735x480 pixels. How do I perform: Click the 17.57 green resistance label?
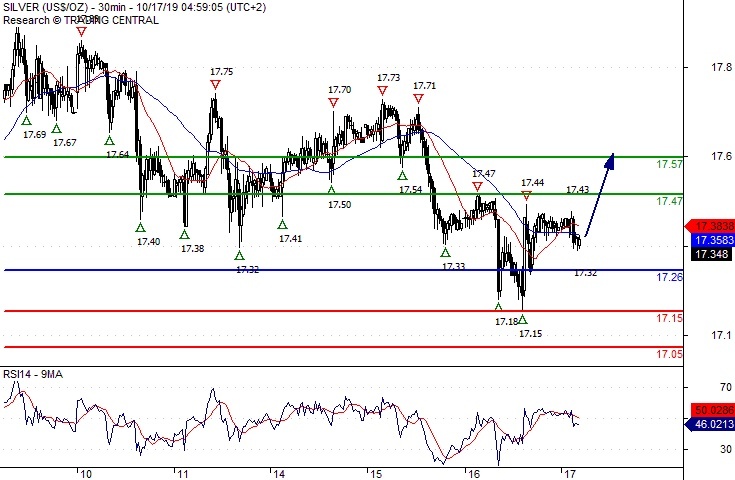(x=669, y=164)
